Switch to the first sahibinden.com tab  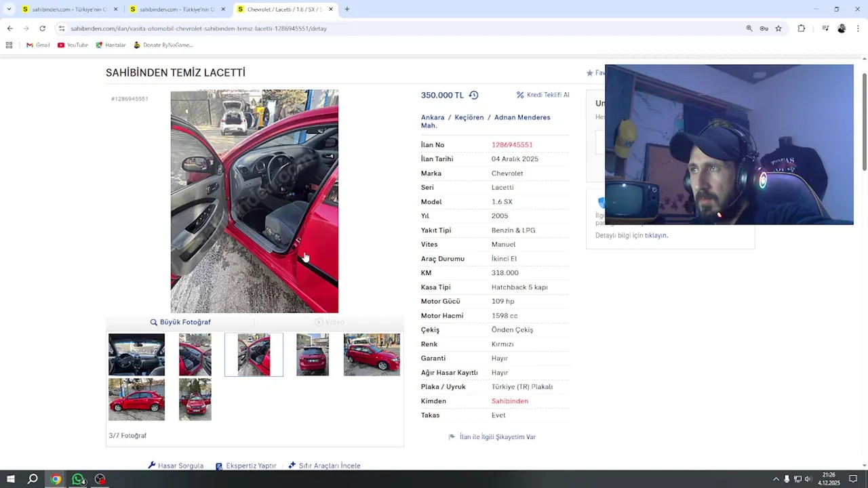(x=70, y=9)
